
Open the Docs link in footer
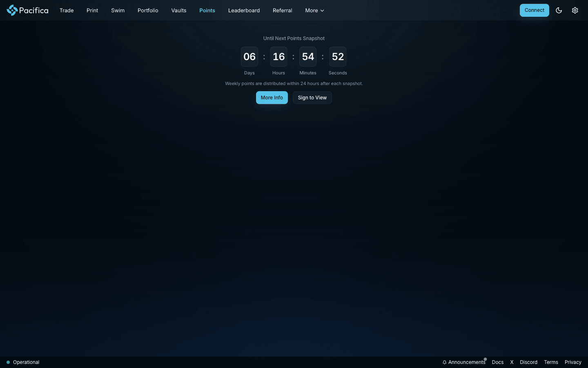coord(498,362)
